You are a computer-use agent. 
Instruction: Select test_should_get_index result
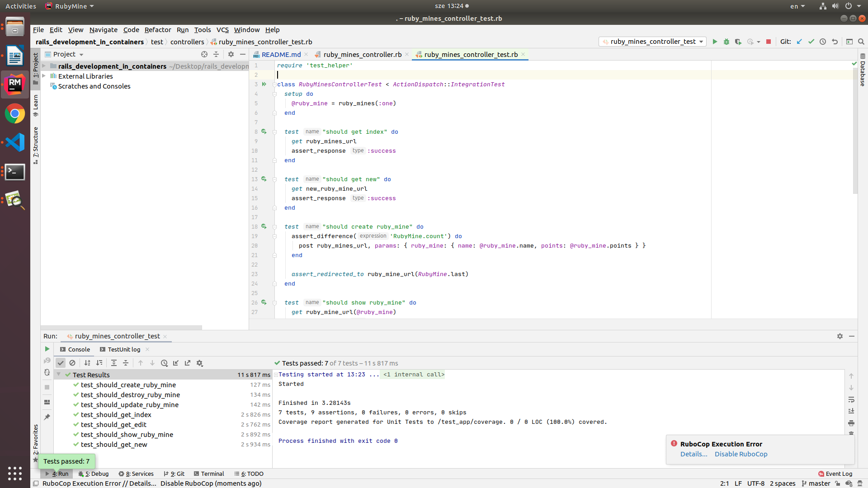click(x=116, y=414)
